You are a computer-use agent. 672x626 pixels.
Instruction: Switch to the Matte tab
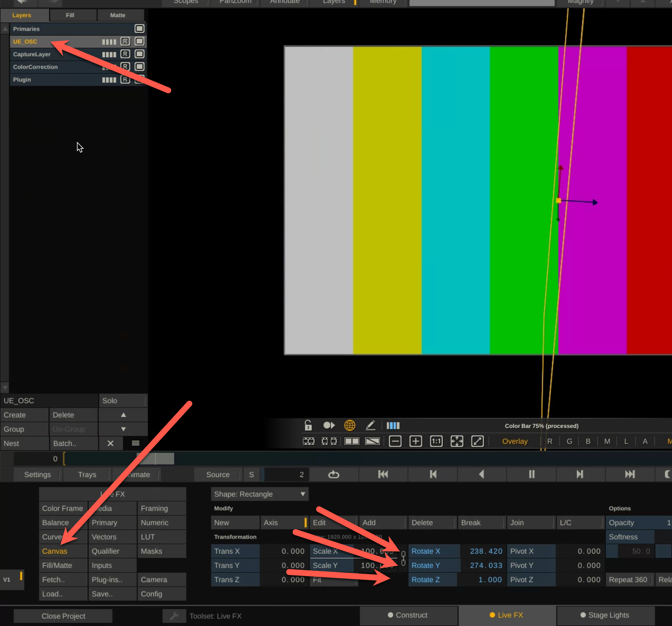[118, 15]
